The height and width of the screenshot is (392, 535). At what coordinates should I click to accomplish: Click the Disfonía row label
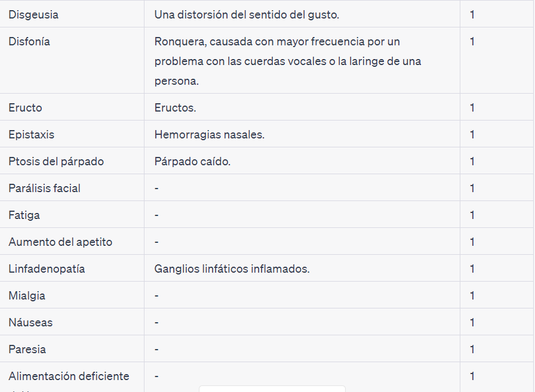tap(29, 42)
